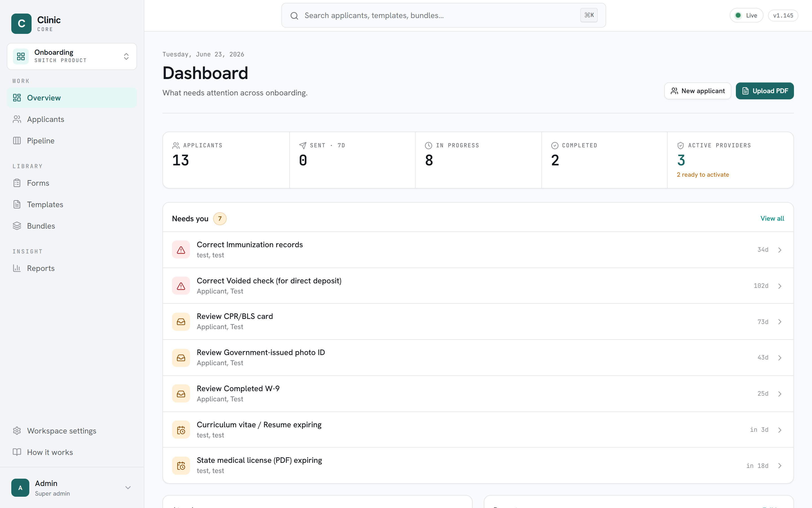Click calendar icon for Curriculum vitae expiring
This screenshot has height=508, width=812.
(181, 430)
